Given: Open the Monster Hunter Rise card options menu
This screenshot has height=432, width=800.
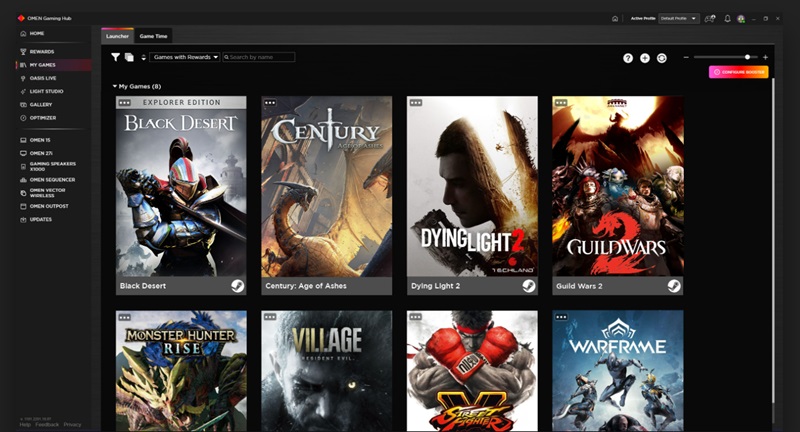Looking at the screenshot, I should (124, 317).
